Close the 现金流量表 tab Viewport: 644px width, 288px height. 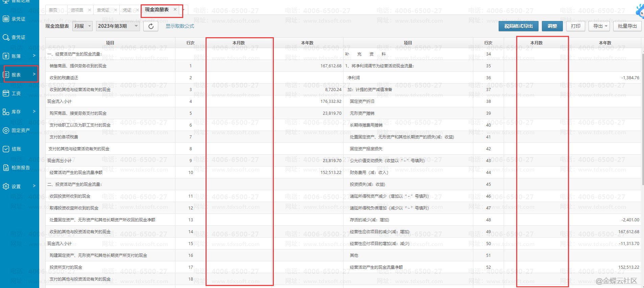tap(175, 9)
